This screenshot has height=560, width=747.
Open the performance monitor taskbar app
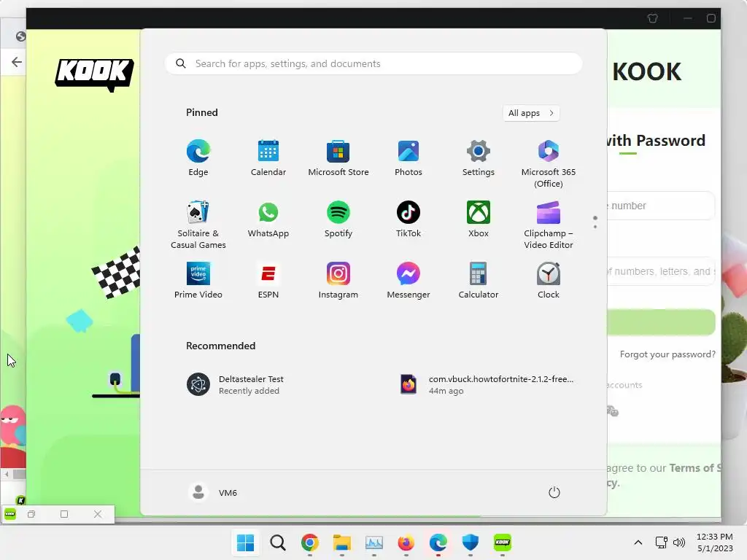(374, 542)
